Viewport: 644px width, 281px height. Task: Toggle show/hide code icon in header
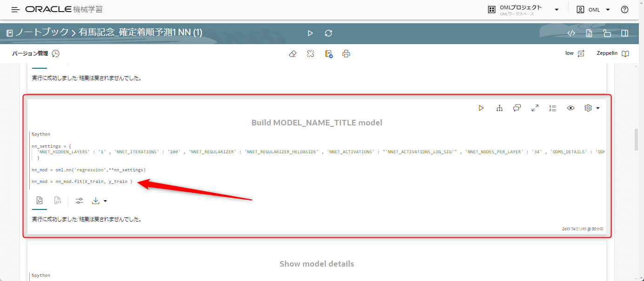(571, 33)
